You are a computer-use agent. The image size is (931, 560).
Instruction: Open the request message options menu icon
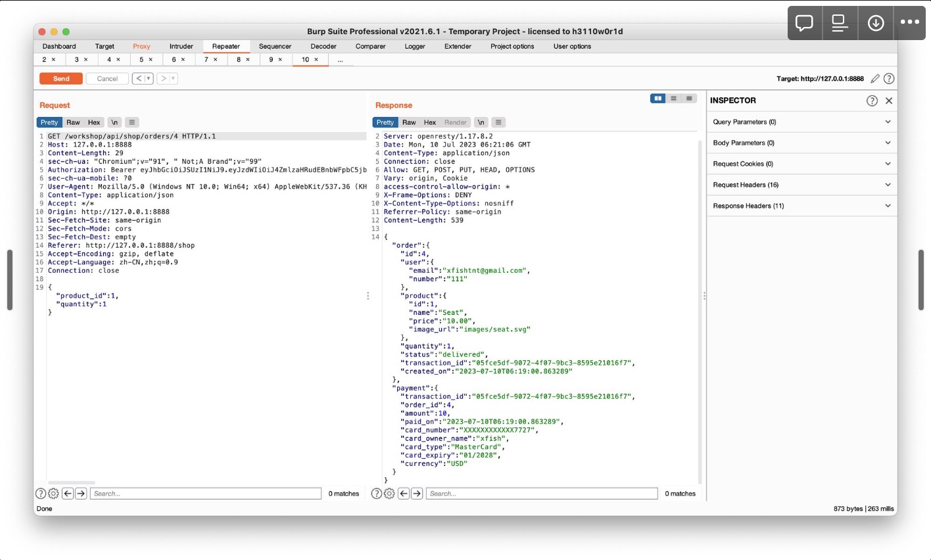tap(132, 122)
